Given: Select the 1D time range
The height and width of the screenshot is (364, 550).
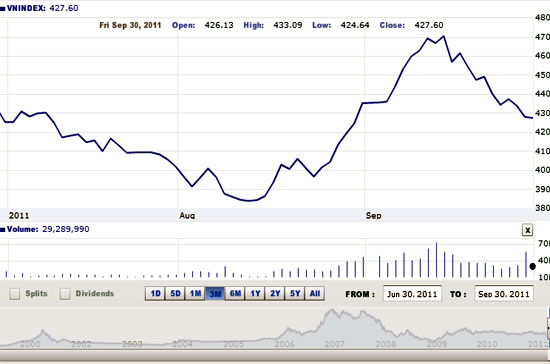Looking at the screenshot, I should [x=155, y=294].
